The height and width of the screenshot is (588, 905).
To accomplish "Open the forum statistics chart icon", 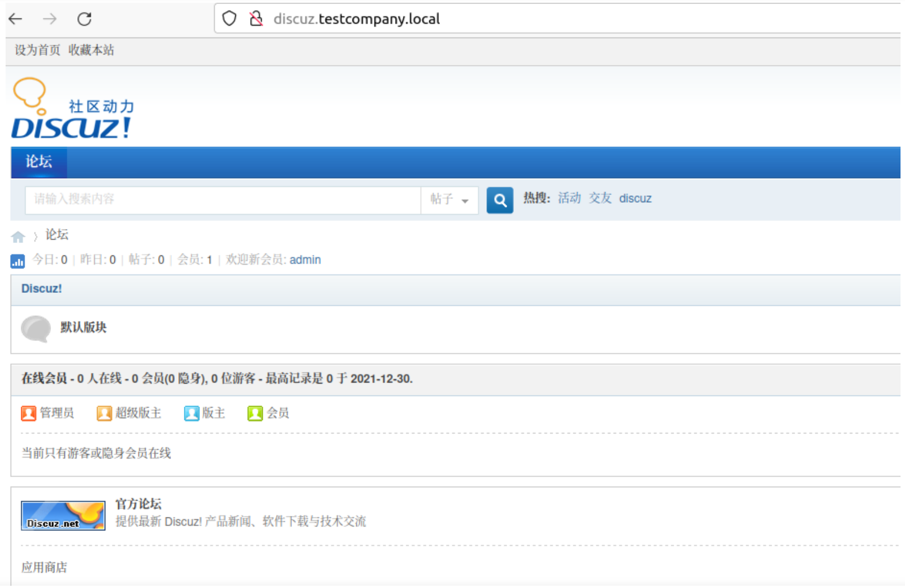I will pyautogui.click(x=18, y=261).
